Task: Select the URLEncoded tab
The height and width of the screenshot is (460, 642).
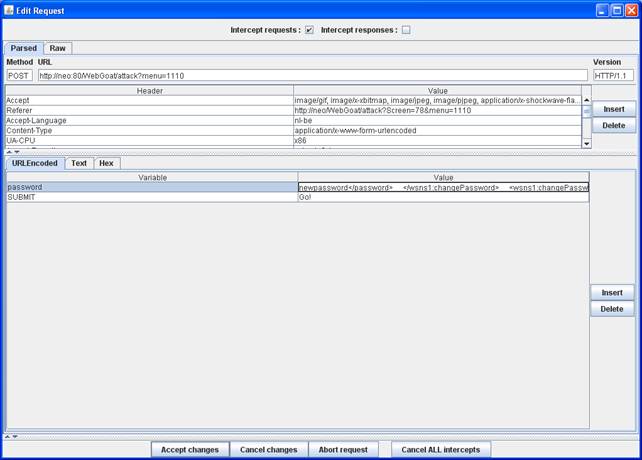Action: click(35, 163)
